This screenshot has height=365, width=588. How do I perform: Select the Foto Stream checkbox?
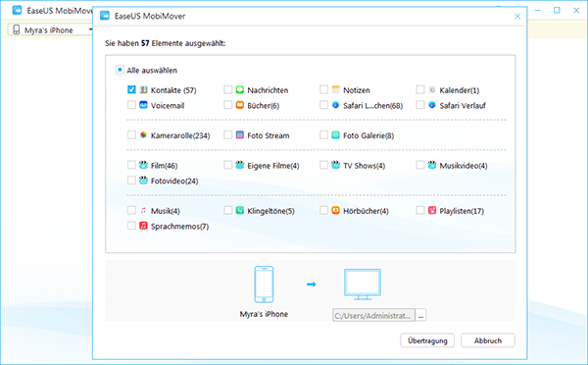[x=227, y=135]
